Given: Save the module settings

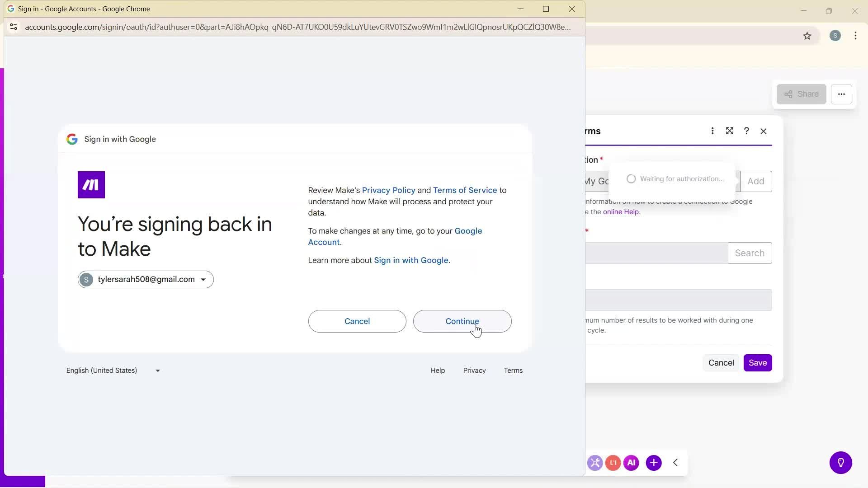Looking at the screenshot, I should tap(758, 363).
